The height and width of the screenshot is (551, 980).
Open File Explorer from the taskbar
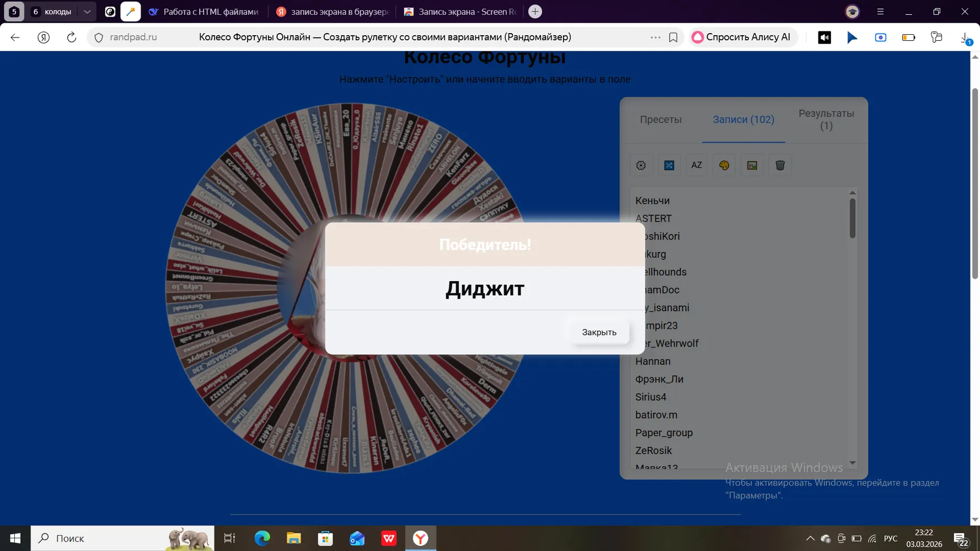tap(293, 538)
